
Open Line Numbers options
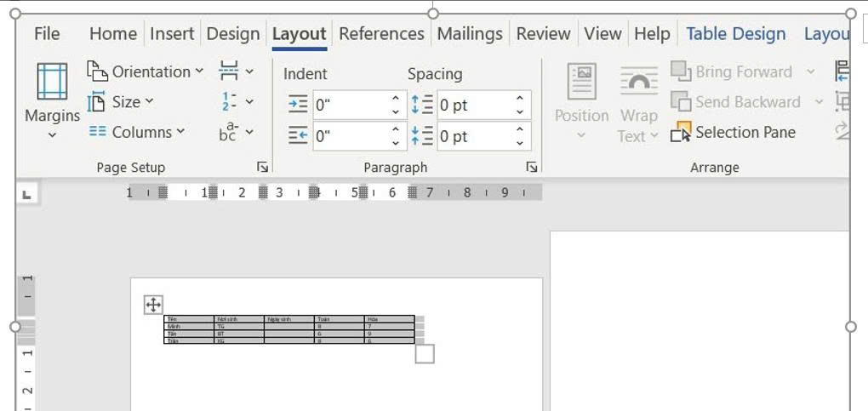coord(230,102)
